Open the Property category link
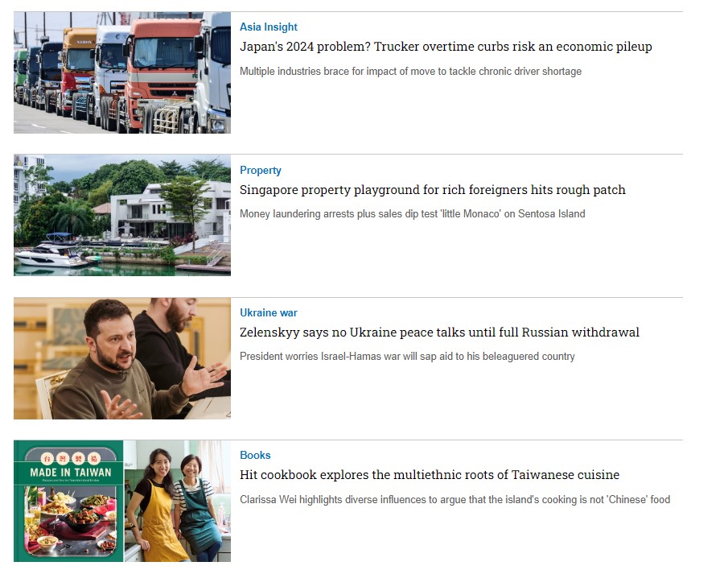This screenshot has height=570, width=728. tap(261, 170)
